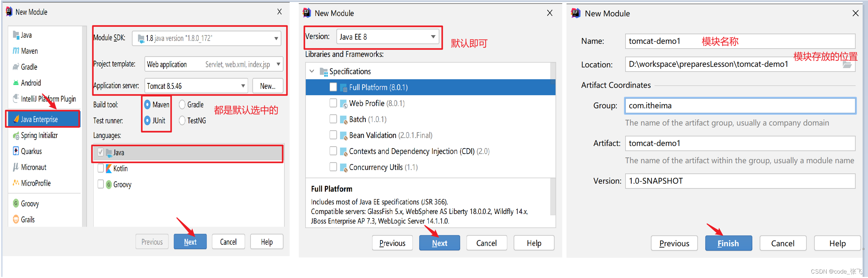868x278 pixels.
Task: Click the Groovy language icon in Languages list
Action: coord(109,185)
